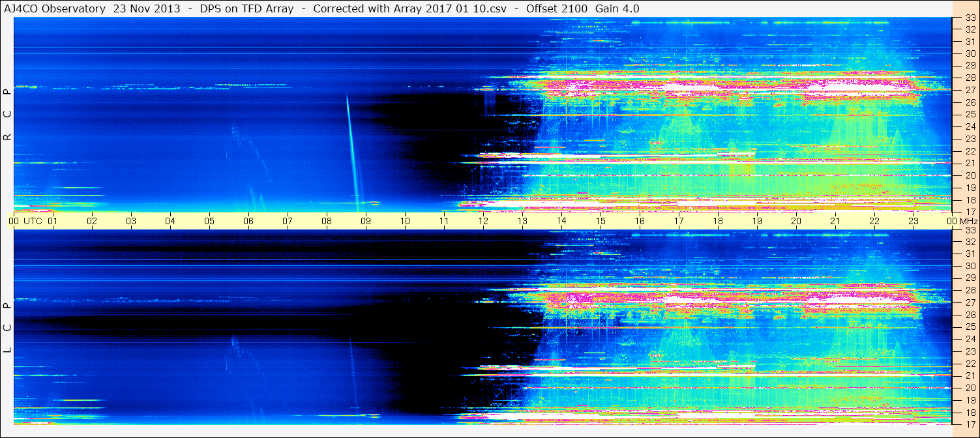Select the 19 hour mark on time axis
The image size is (980, 438).
click(757, 221)
